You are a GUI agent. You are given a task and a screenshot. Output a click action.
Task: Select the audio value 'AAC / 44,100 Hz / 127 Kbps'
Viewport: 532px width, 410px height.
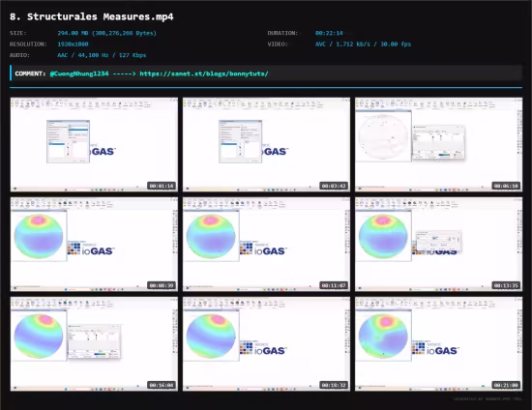pos(102,55)
